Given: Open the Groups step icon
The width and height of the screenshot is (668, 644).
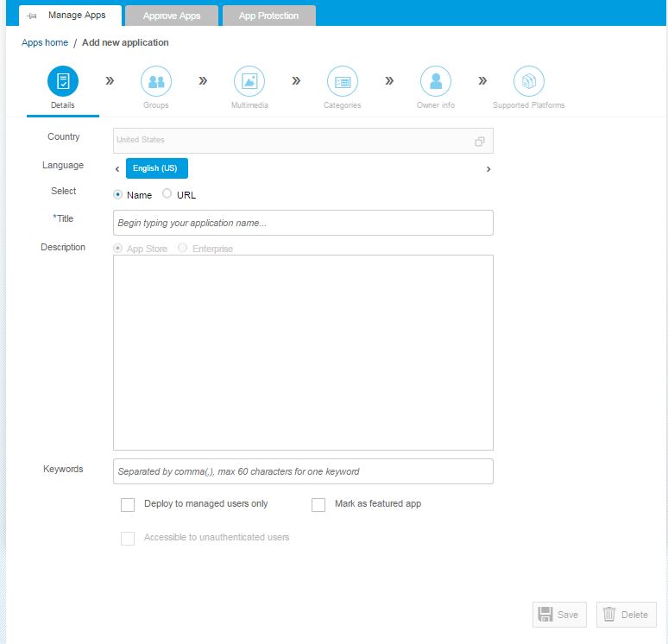Looking at the screenshot, I should 156,82.
